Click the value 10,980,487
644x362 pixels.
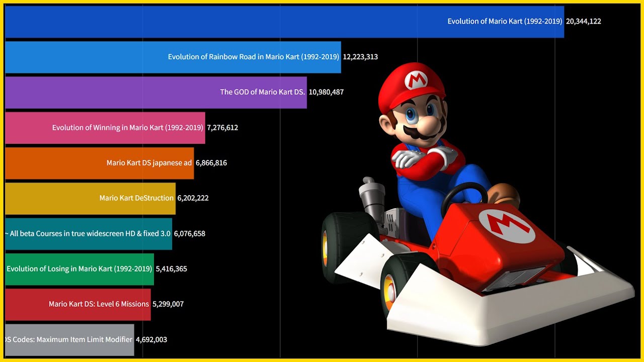coord(326,92)
